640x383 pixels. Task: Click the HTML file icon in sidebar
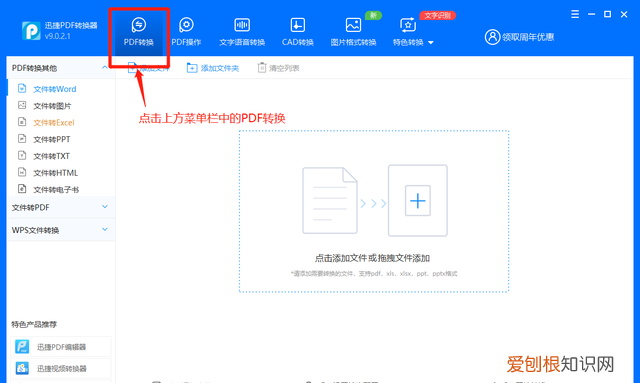point(22,172)
